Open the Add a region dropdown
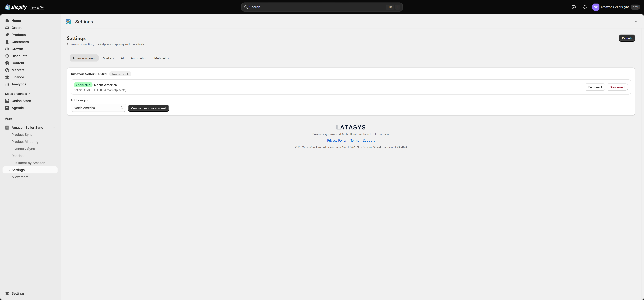 [98, 108]
